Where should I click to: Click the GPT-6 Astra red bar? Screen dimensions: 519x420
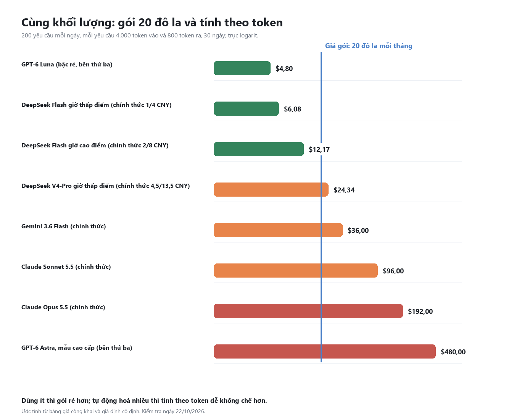point(325,352)
